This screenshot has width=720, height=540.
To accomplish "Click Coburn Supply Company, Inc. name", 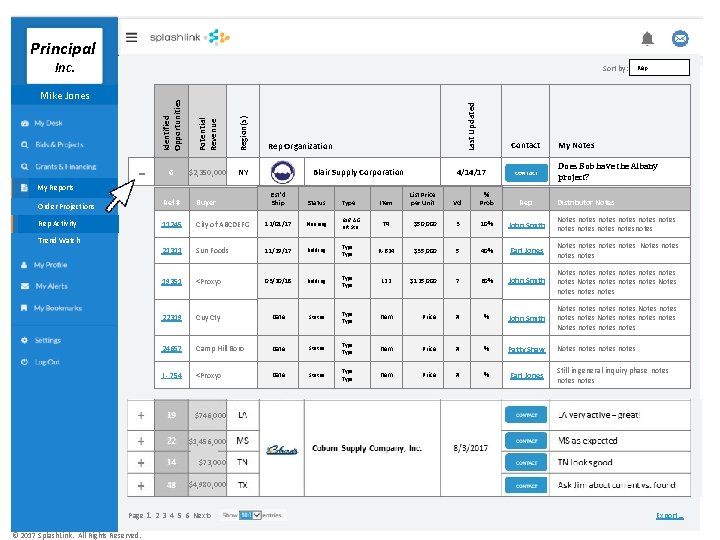I will pos(366,448).
